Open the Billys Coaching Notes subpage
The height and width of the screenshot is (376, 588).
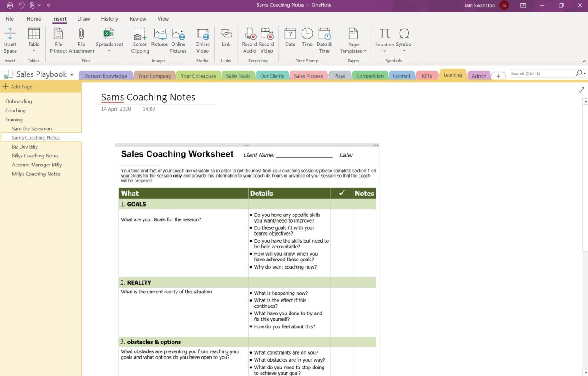35,156
